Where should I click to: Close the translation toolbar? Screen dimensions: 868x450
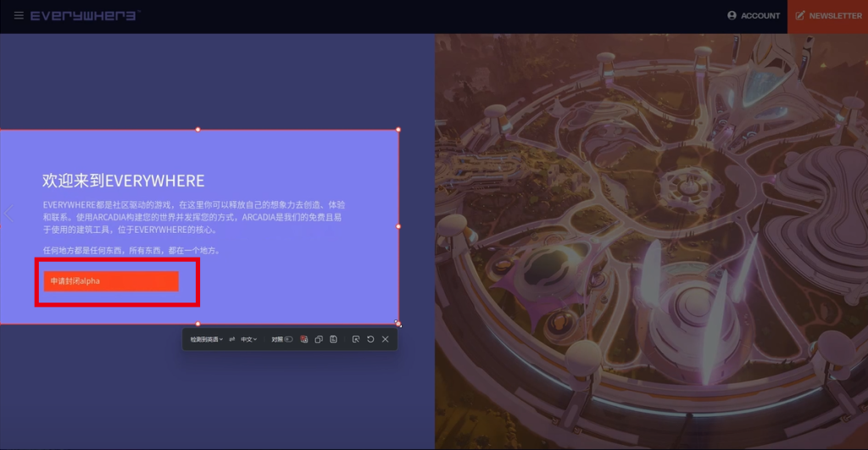pyautogui.click(x=385, y=339)
